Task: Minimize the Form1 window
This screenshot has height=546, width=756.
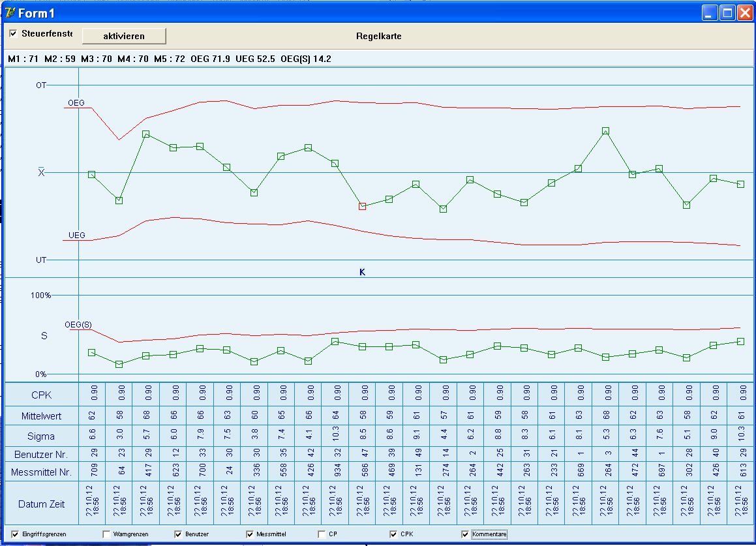Action: pyautogui.click(x=710, y=12)
